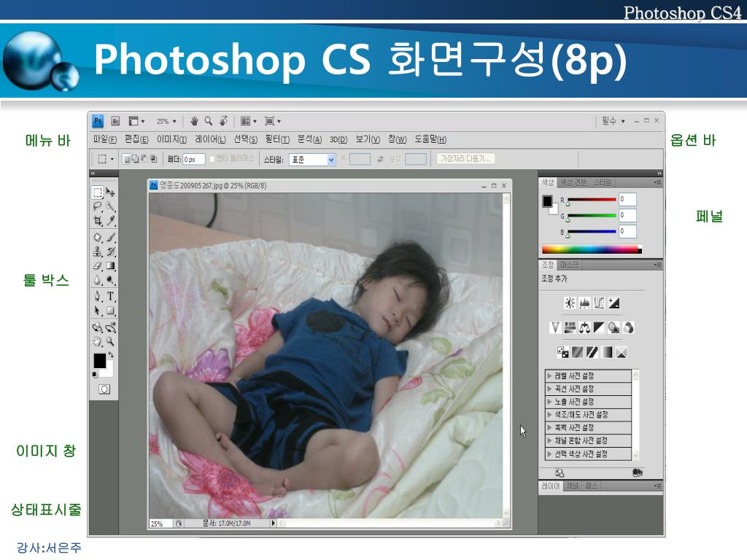Switch to the 스타일 panel tab
This screenshot has width=747, height=560.
tap(602, 182)
